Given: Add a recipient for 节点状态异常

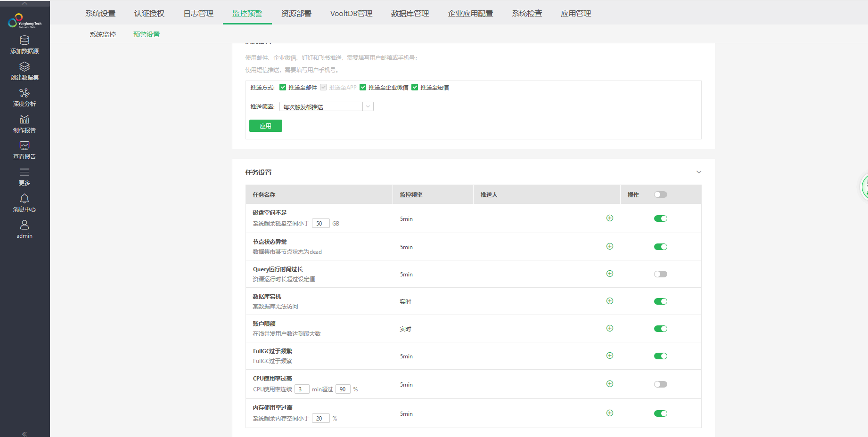Looking at the screenshot, I should (x=610, y=246).
